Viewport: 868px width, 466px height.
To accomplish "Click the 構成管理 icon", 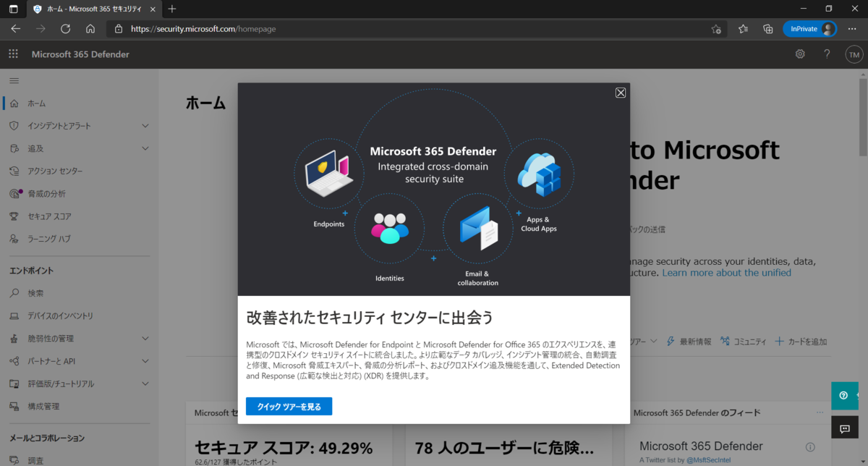I will coord(14,406).
